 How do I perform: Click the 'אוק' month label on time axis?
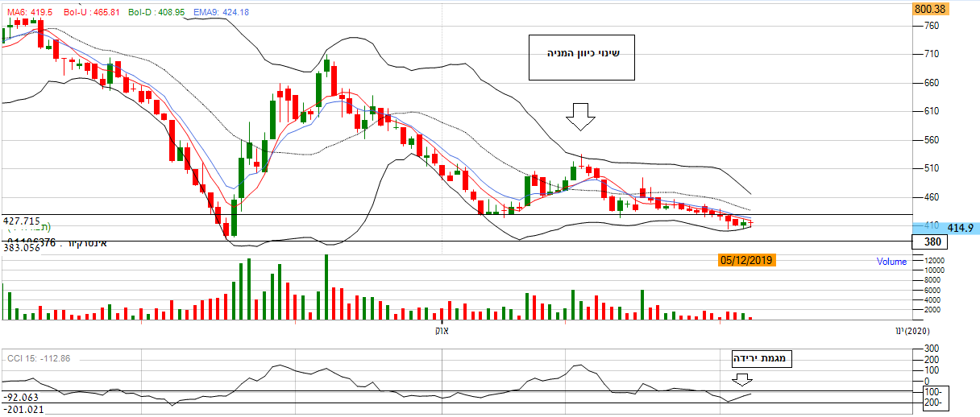coord(440,331)
